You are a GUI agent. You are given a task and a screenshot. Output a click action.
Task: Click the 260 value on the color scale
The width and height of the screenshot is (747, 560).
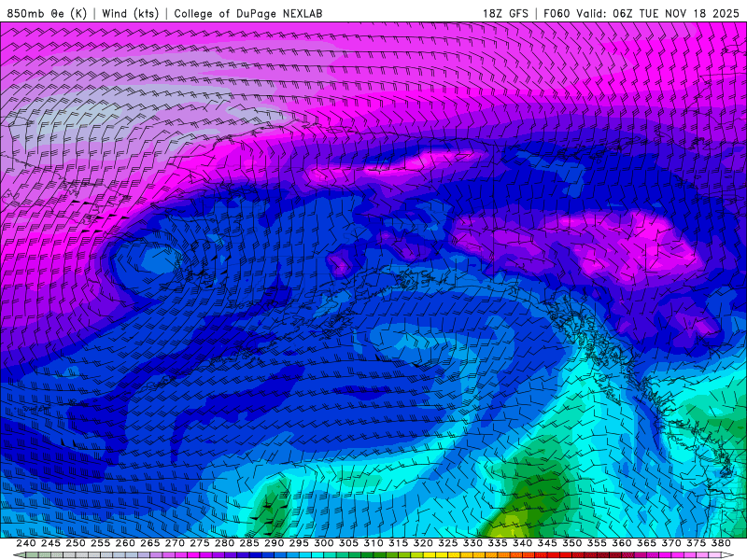(125, 543)
